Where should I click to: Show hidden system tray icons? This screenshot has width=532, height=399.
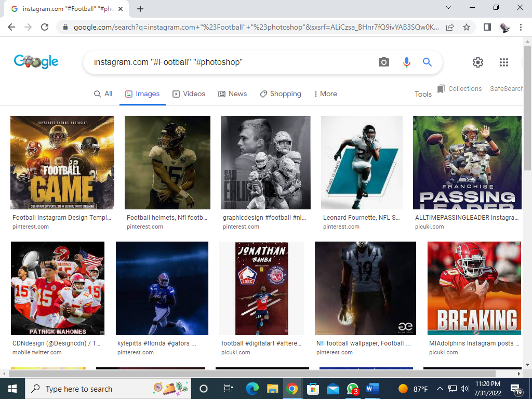click(x=440, y=389)
